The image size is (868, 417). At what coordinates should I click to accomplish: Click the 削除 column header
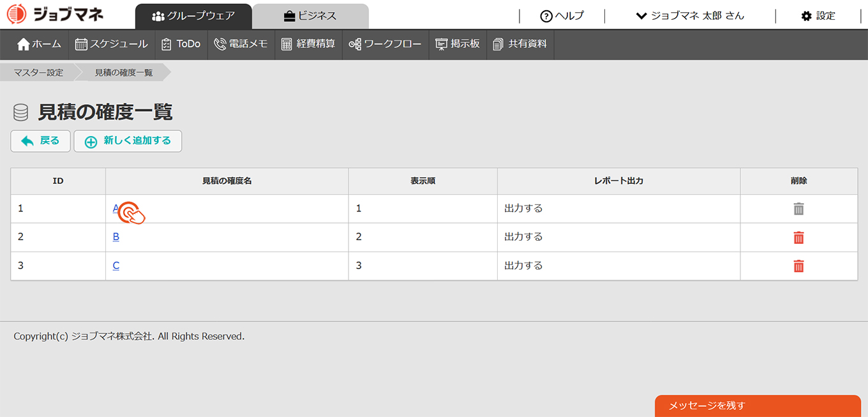(x=799, y=181)
